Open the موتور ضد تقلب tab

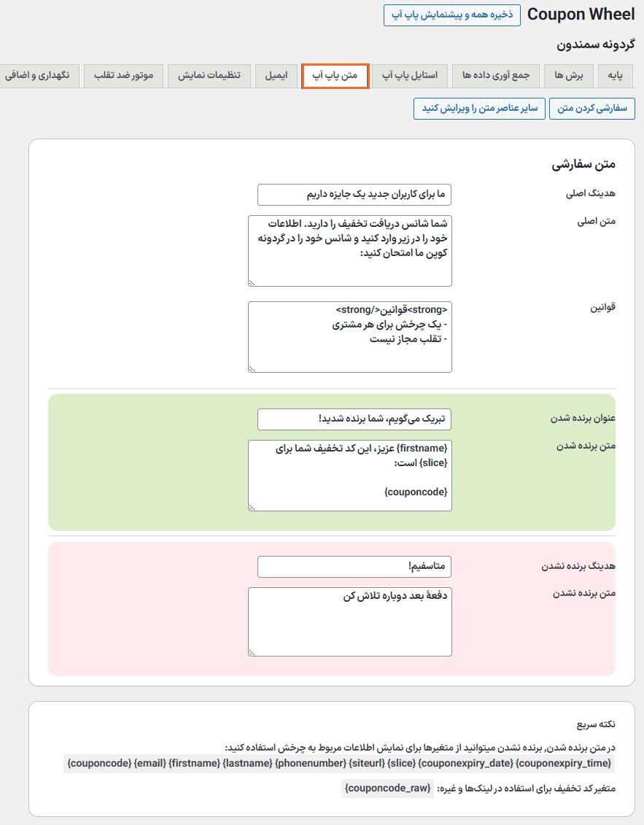coord(124,76)
